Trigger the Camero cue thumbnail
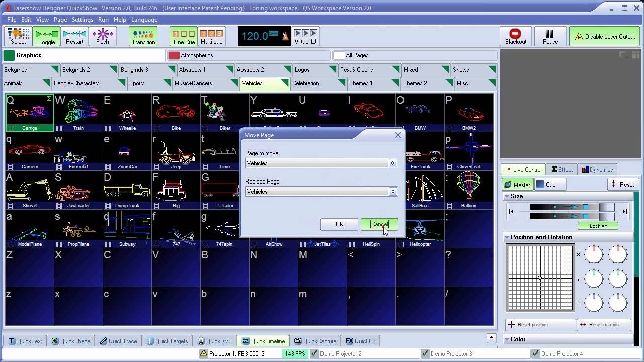Screen dimensions: 644x362 tap(30, 151)
